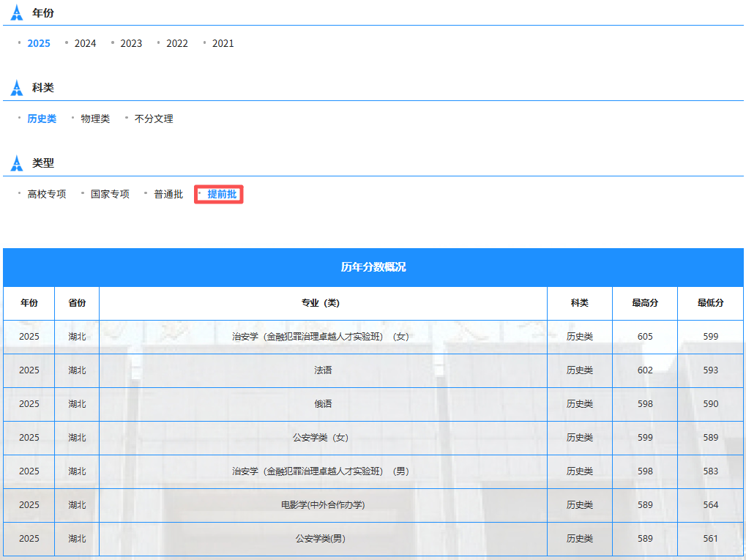The image size is (746, 560).
Task: Click the 专业（类） column header
Action: (x=323, y=303)
